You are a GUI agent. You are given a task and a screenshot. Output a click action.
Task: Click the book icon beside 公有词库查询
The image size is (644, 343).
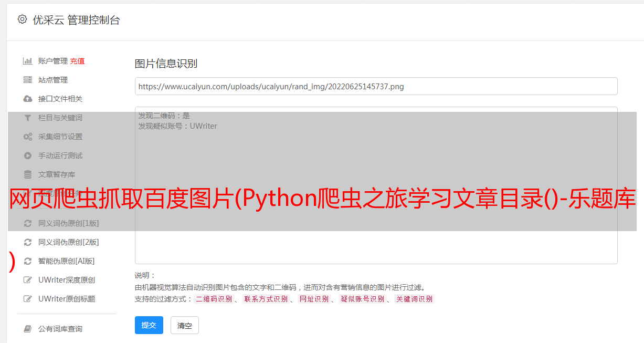28,329
